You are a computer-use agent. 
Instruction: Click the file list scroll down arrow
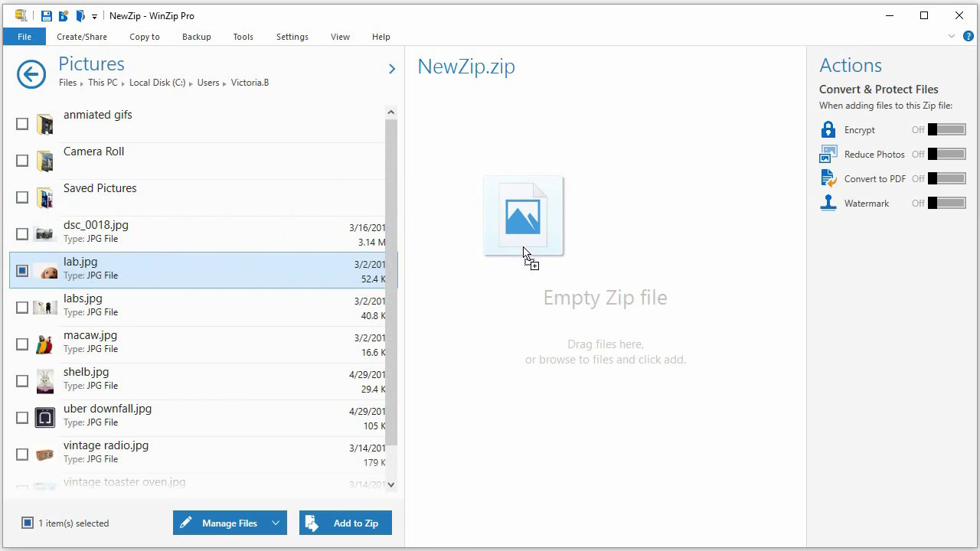tap(391, 484)
